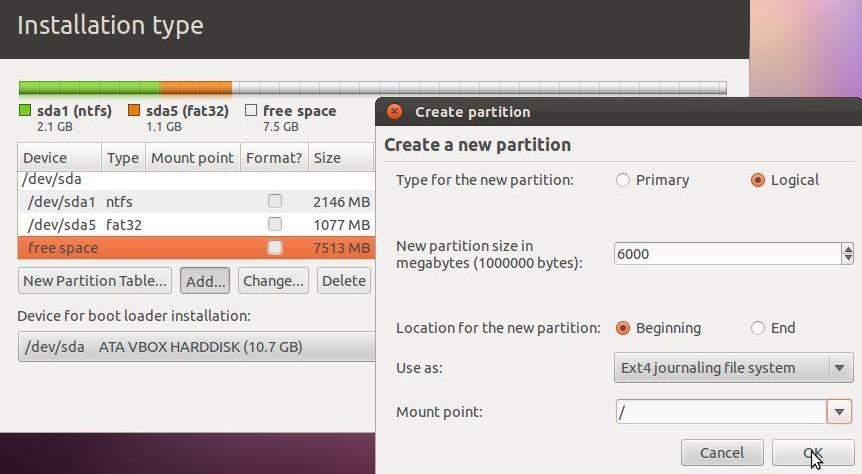Screen dimensions: 862x474
Task: Open the Use as file system dropdown
Action: (x=734, y=367)
